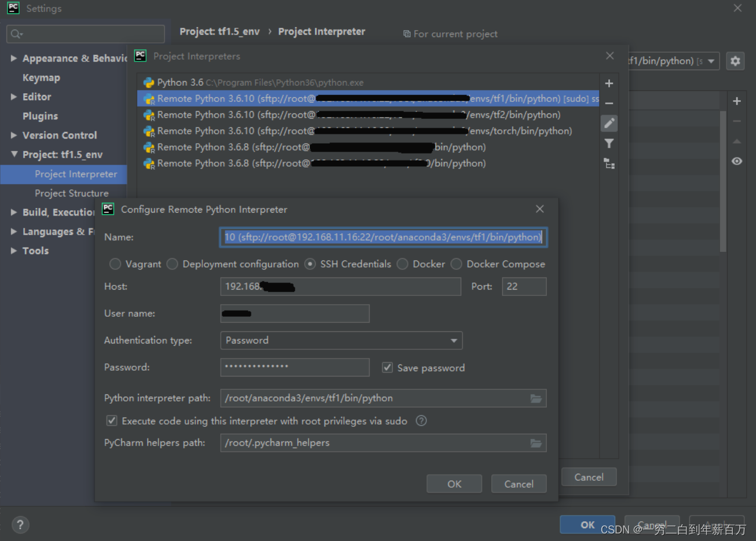Select Project Interpreter settings page
The width and height of the screenshot is (756, 541).
coord(64,174)
